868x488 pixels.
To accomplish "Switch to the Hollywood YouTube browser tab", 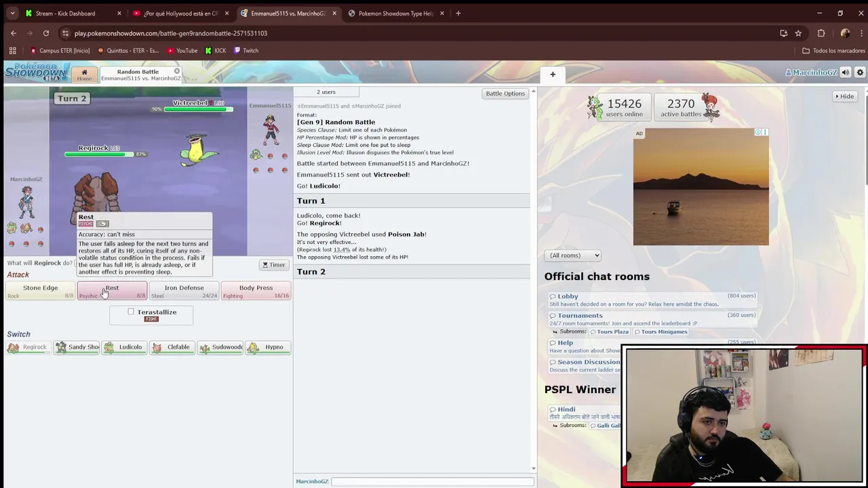I will point(179,14).
